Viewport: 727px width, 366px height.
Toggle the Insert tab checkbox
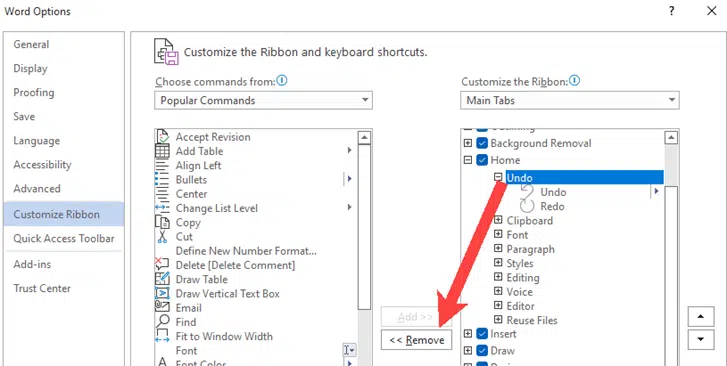click(x=482, y=334)
